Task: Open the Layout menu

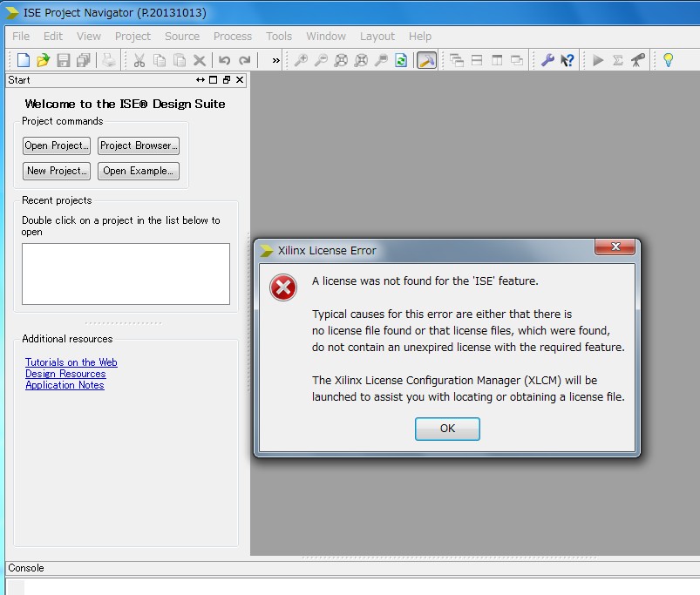Action: pos(377,36)
